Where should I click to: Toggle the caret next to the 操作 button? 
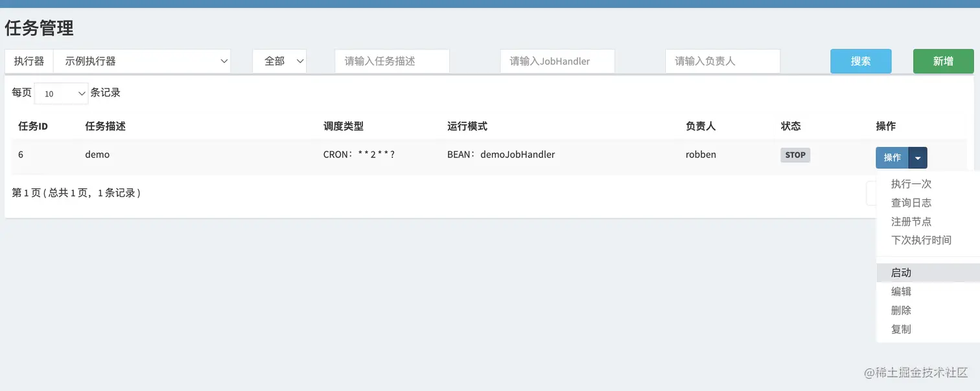tap(918, 158)
